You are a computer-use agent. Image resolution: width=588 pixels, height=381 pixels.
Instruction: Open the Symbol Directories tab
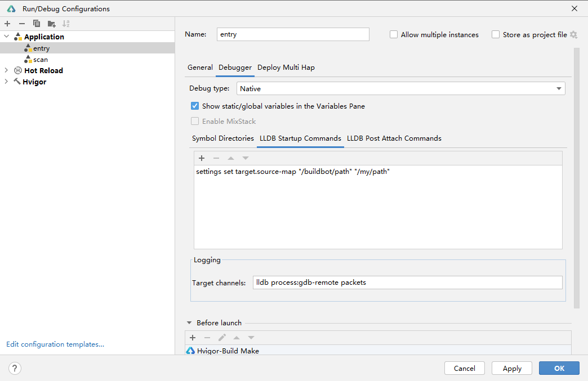222,138
